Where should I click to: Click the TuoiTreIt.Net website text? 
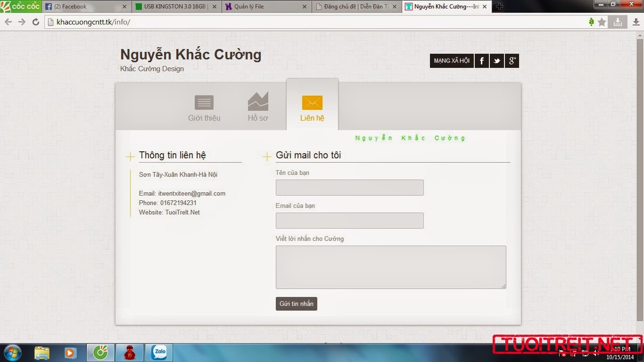[x=182, y=212]
